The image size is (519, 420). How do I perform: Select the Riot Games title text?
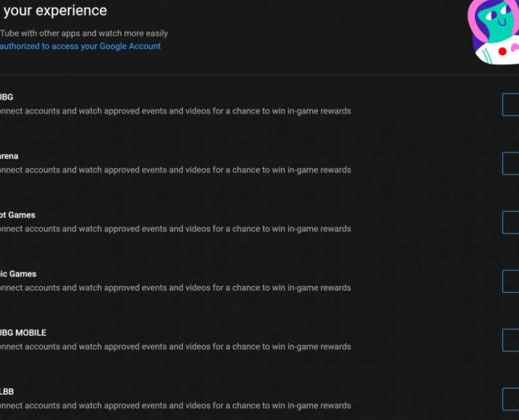tap(18, 215)
